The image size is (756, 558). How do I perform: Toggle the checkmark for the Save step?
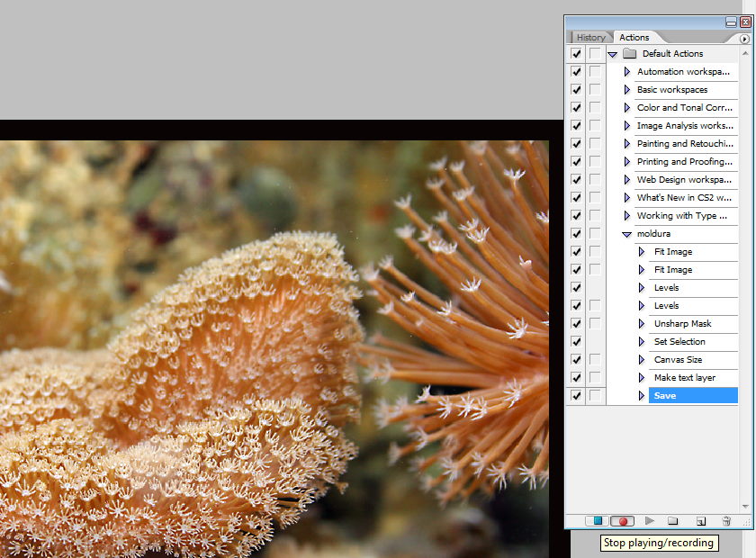(576, 396)
